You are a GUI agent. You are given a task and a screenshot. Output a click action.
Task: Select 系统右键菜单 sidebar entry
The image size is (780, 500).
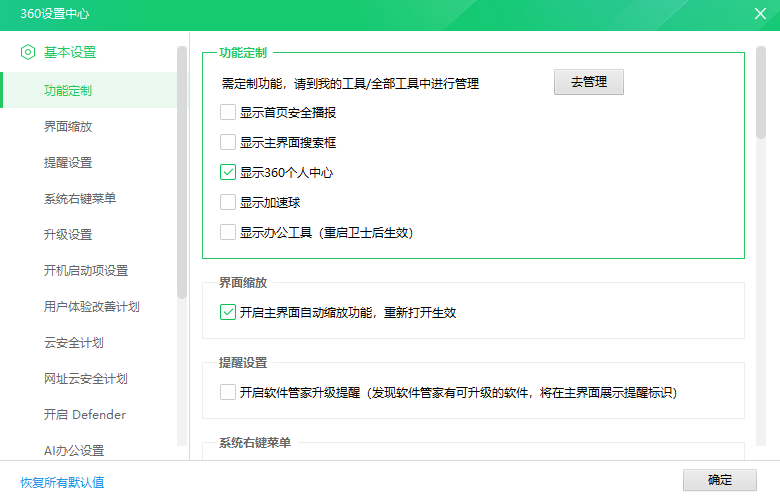tap(80, 199)
